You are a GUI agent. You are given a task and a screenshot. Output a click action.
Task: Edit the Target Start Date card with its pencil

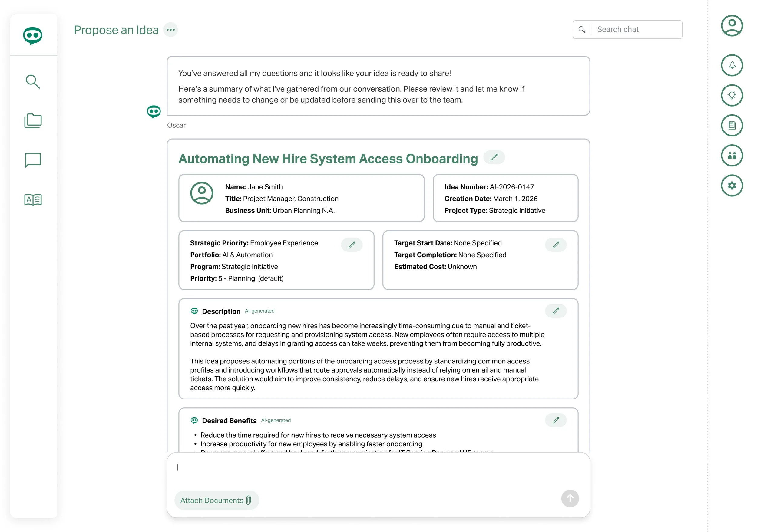click(556, 245)
